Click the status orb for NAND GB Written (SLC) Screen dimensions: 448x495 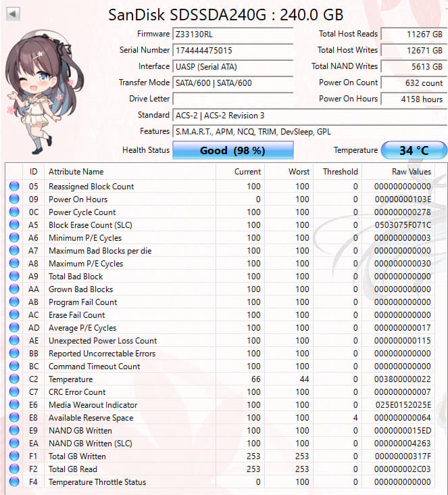(x=14, y=443)
